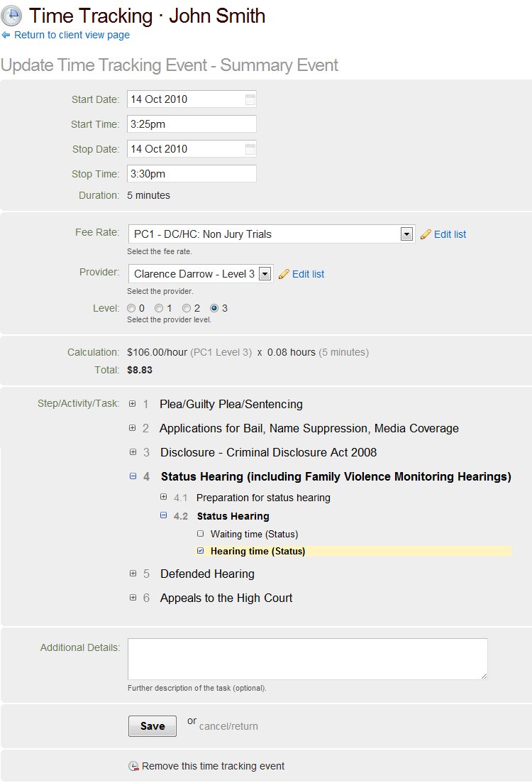Viewport: 532px width, 783px height.
Task: Collapse step 4 Status Hearing
Action: point(132,476)
